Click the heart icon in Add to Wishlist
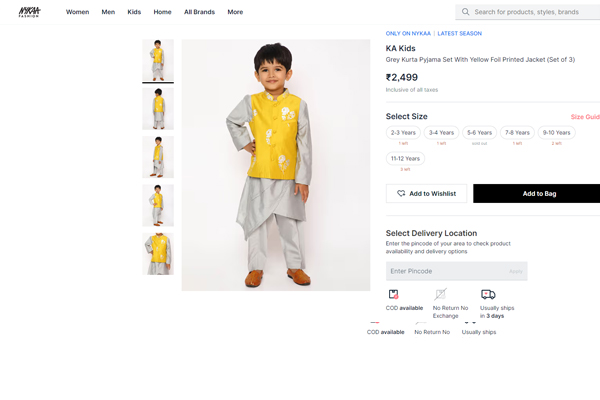This screenshot has height=400, width=600. click(x=401, y=193)
